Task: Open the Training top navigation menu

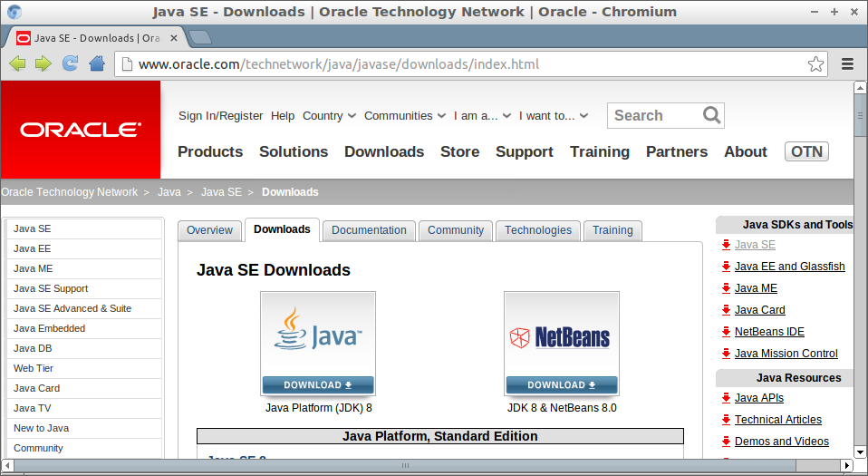Action: point(600,151)
